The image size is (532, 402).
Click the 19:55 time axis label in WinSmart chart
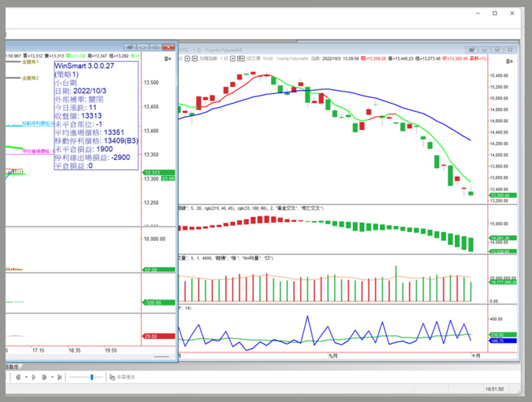(x=111, y=350)
